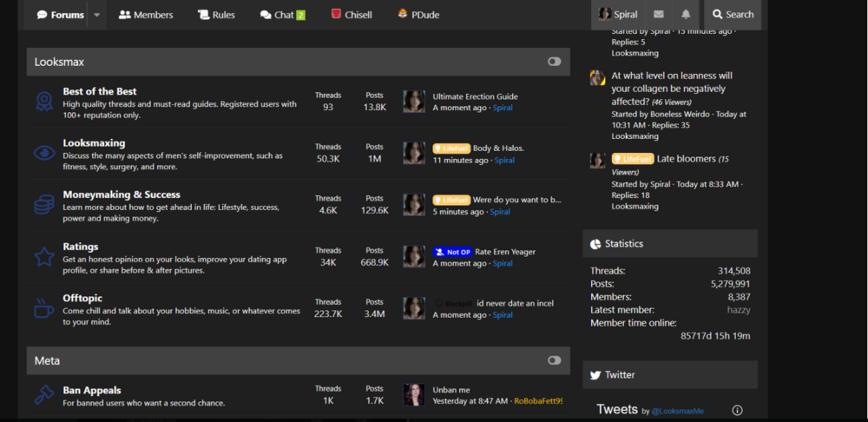868x422 pixels.
Task: Click the Best of the Best award icon
Action: tap(43, 102)
